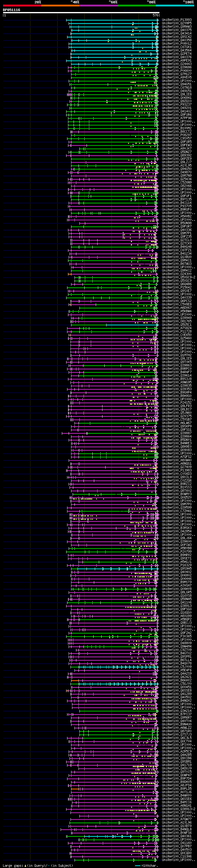Select UniRef100_Q43414 in the hit list
197x868 pixels.
(177, 33)
